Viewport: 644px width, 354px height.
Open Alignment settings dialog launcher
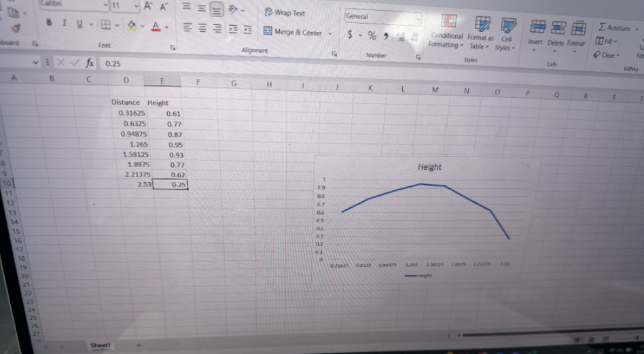click(x=334, y=54)
